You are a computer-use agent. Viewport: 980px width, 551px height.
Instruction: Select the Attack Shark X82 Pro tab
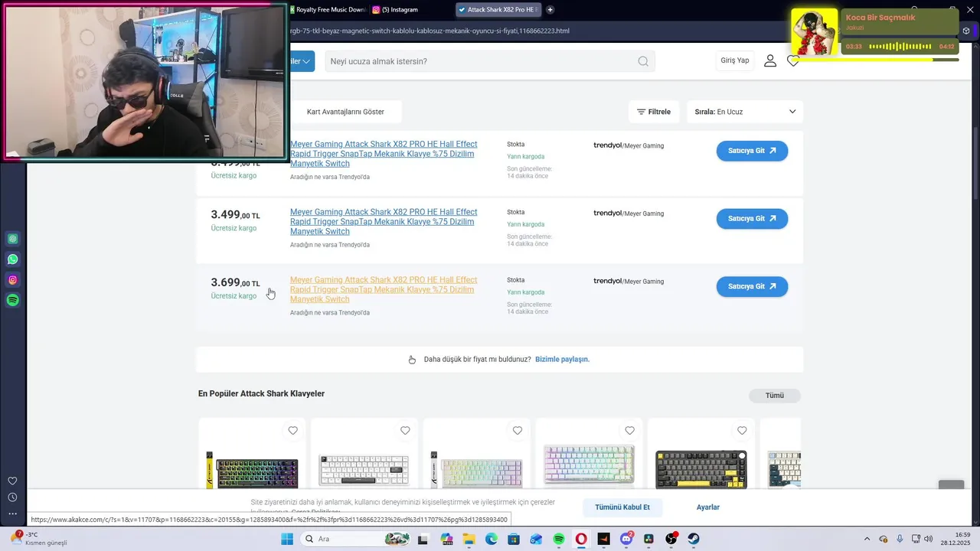point(498,9)
